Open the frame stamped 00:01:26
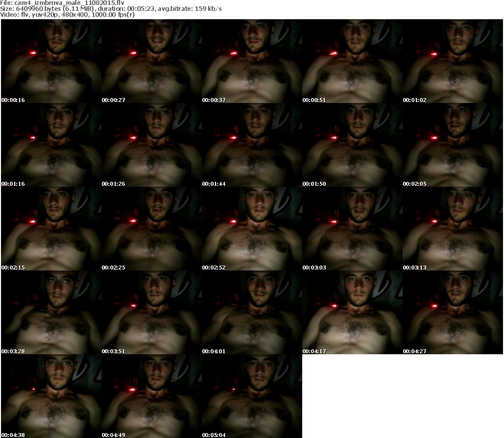Screen dimensions: 504x438 click(152, 145)
